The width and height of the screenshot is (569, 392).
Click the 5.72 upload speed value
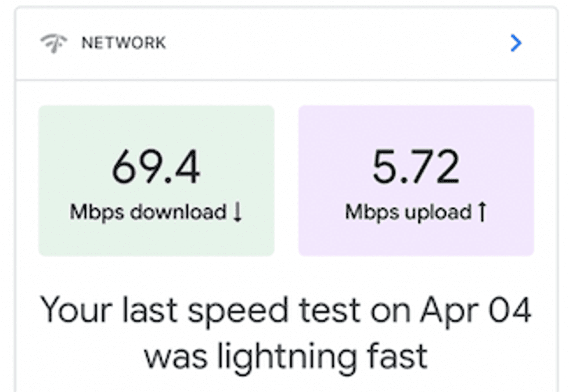click(416, 168)
